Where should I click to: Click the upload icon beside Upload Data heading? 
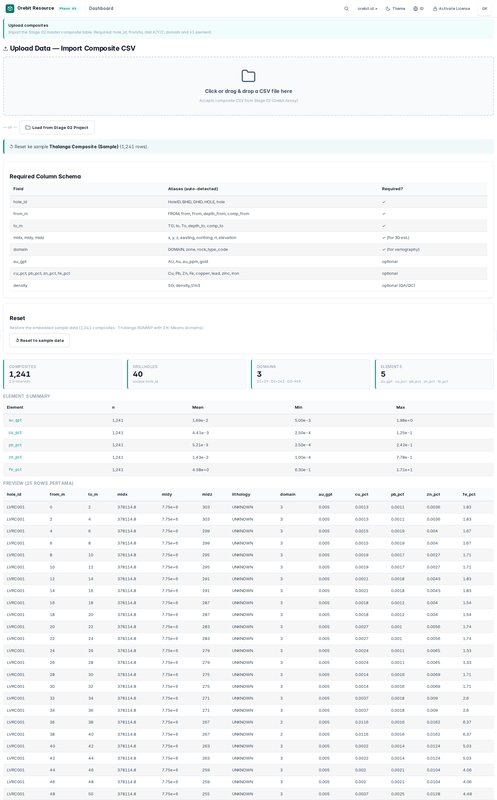[x=6, y=48]
